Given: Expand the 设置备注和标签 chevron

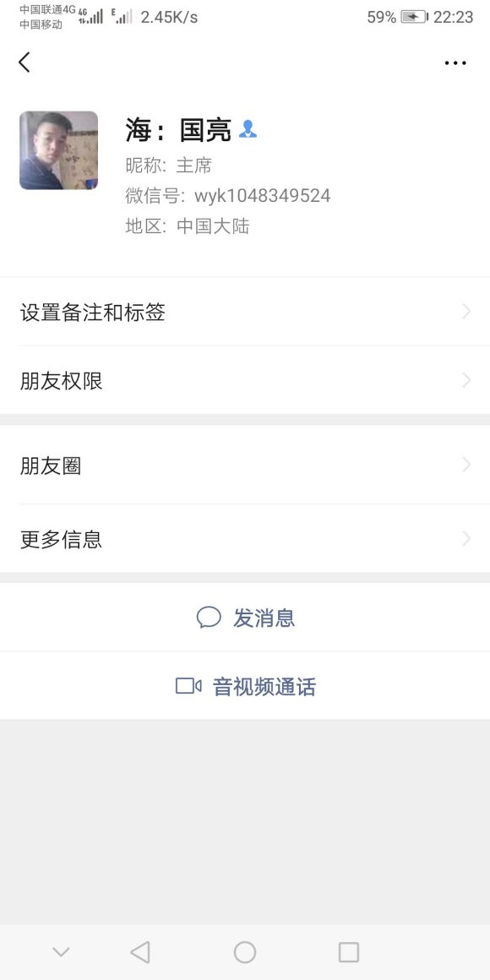Looking at the screenshot, I should tap(466, 311).
